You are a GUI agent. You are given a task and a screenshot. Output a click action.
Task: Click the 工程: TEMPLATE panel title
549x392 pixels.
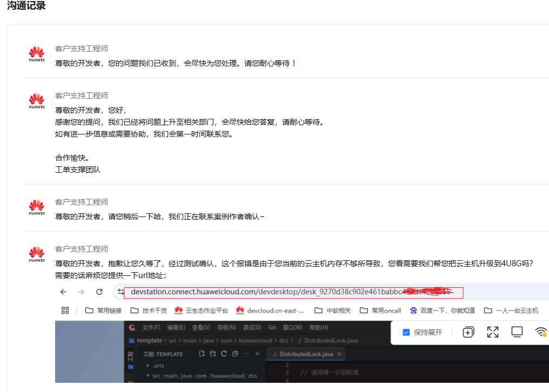163,354
